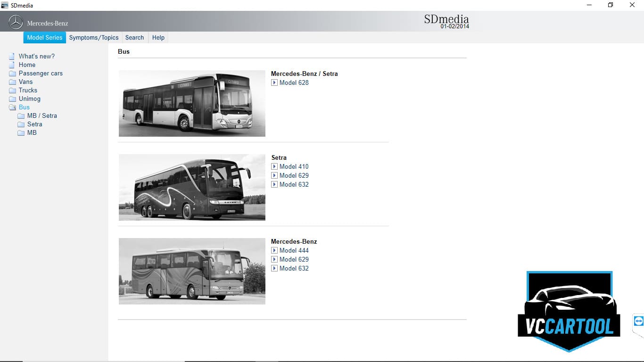
Task: Open MB under Bus
Action: click(x=32, y=132)
